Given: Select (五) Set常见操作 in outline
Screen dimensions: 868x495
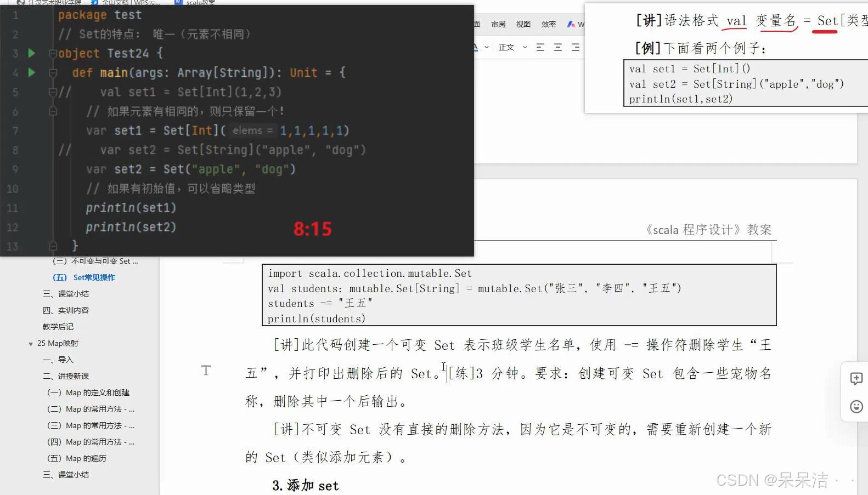Looking at the screenshot, I should click(x=83, y=277).
